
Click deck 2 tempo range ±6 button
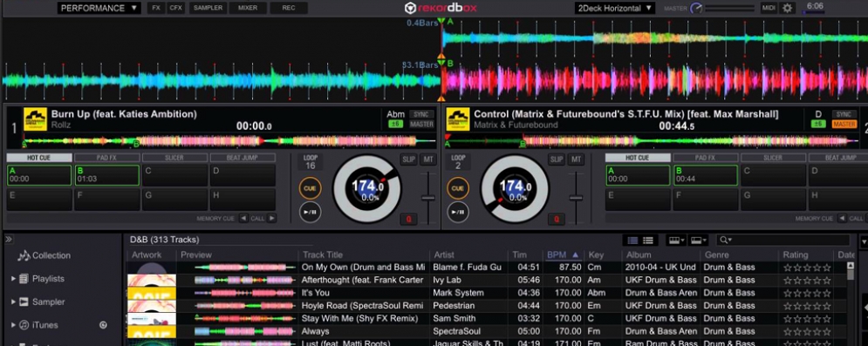[819, 125]
